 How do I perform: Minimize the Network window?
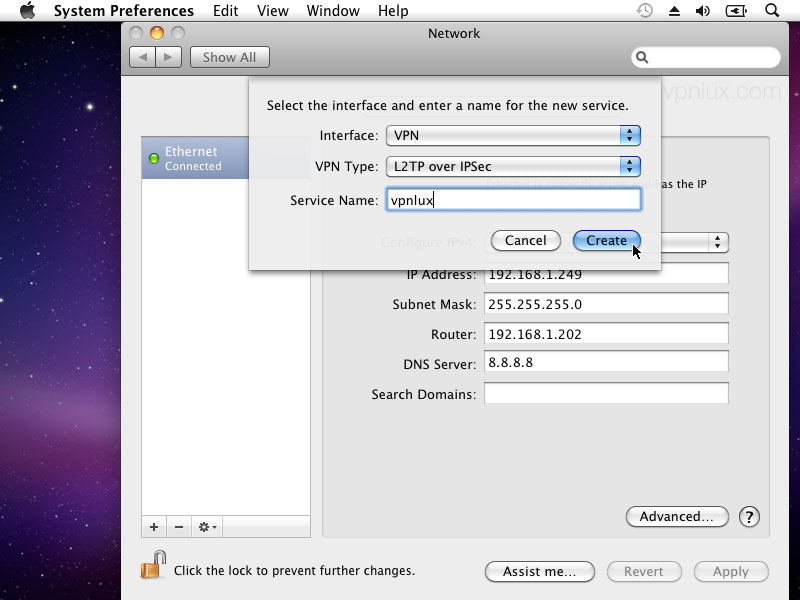coord(157,33)
